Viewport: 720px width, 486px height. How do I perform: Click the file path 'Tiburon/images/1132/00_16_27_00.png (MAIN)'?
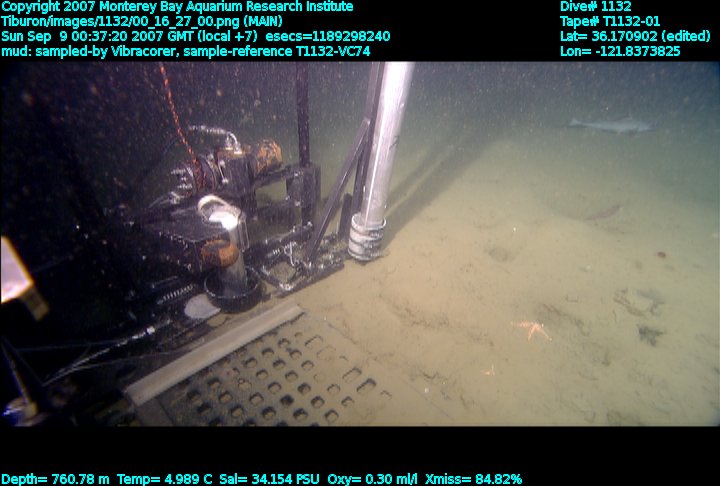(x=142, y=22)
